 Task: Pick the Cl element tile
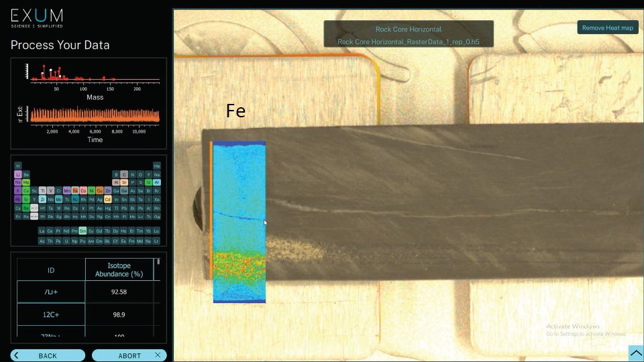coord(149,182)
